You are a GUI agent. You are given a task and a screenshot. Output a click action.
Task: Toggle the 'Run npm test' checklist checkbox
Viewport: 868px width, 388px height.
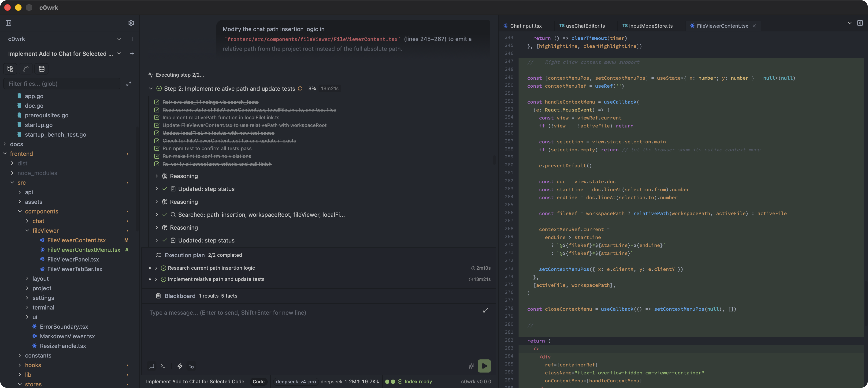157,148
